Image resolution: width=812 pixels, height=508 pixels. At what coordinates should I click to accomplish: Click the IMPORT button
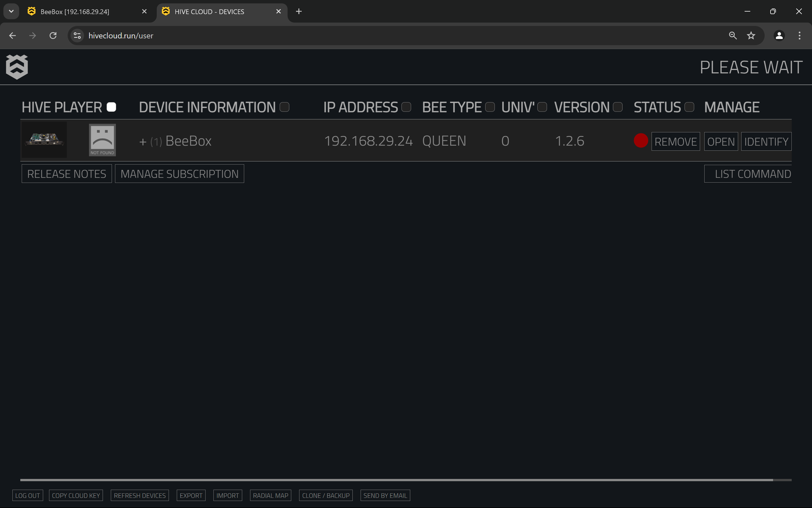click(228, 496)
